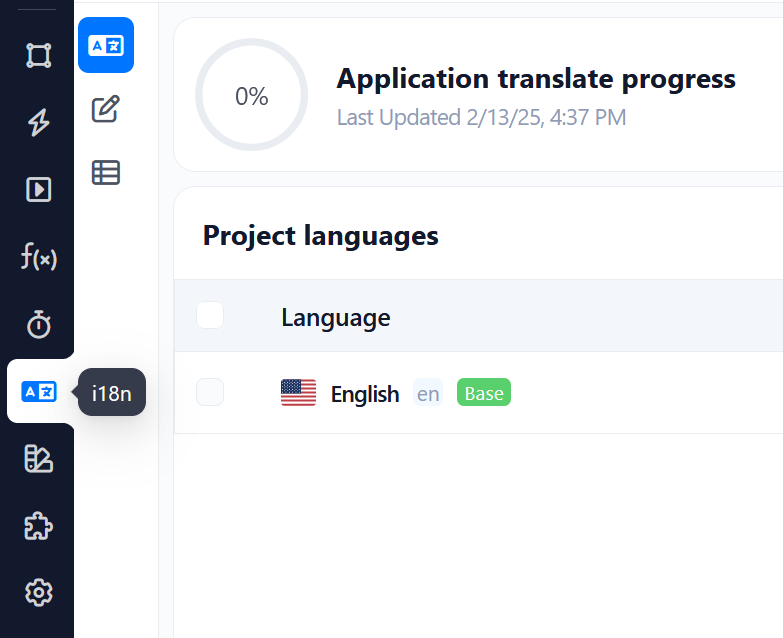
Task: Open the canvas frame tool in sidebar
Action: tap(38, 55)
